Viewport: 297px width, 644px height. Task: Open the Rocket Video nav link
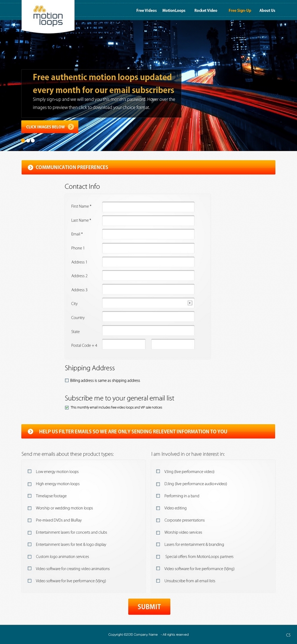pos(206,10)
